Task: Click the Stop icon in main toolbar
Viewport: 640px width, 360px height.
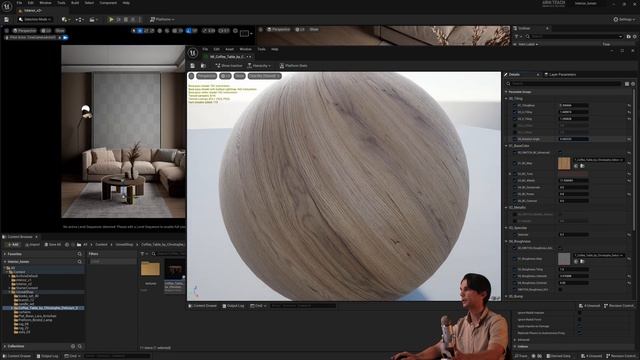Action: 126,19
